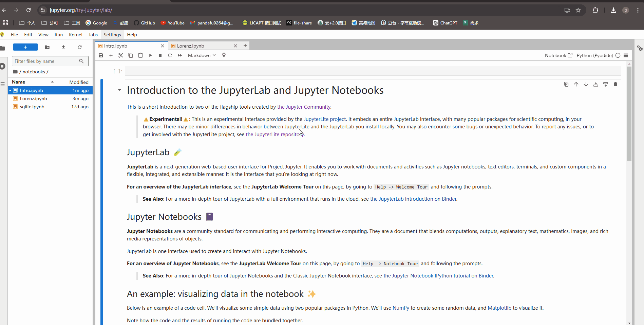644x325 pixels.
Task: Open the File menu
Action: click(x=15, y=35)
